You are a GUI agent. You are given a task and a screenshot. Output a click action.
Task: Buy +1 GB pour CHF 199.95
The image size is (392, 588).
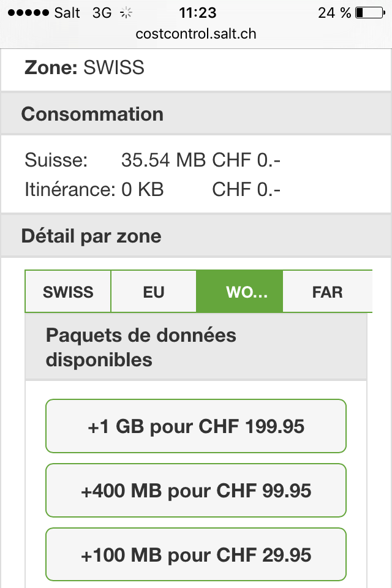click(196, 426)
